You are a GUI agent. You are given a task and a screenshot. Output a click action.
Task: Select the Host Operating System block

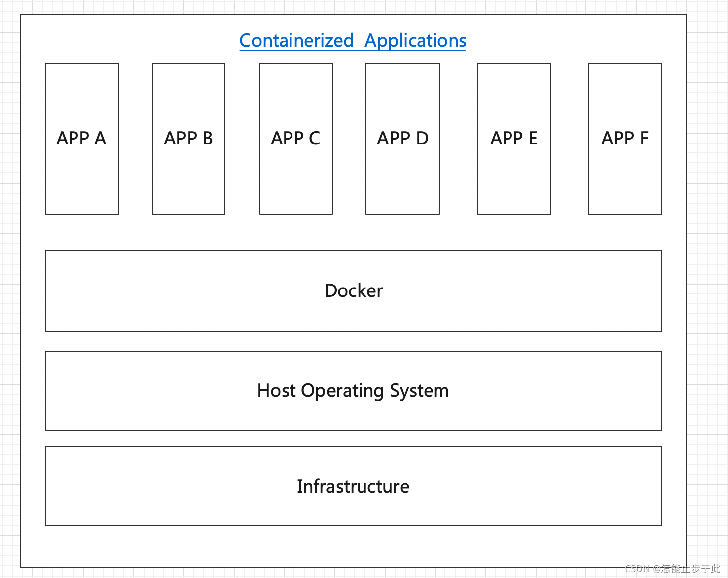(x=354, y=391)
